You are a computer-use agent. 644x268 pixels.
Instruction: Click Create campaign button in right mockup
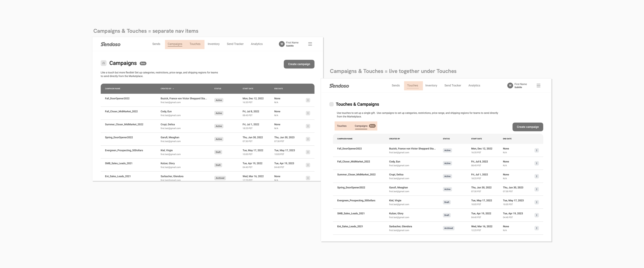528,127
